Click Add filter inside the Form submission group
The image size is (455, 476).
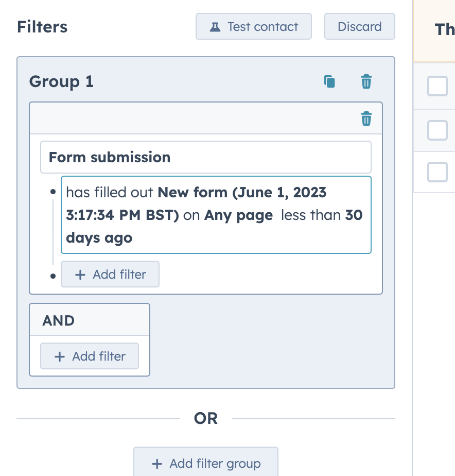(110, 274)
